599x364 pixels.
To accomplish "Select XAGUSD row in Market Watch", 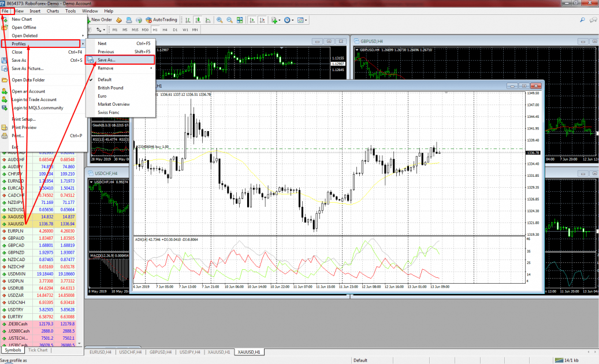I will click(x=39, y=217).
